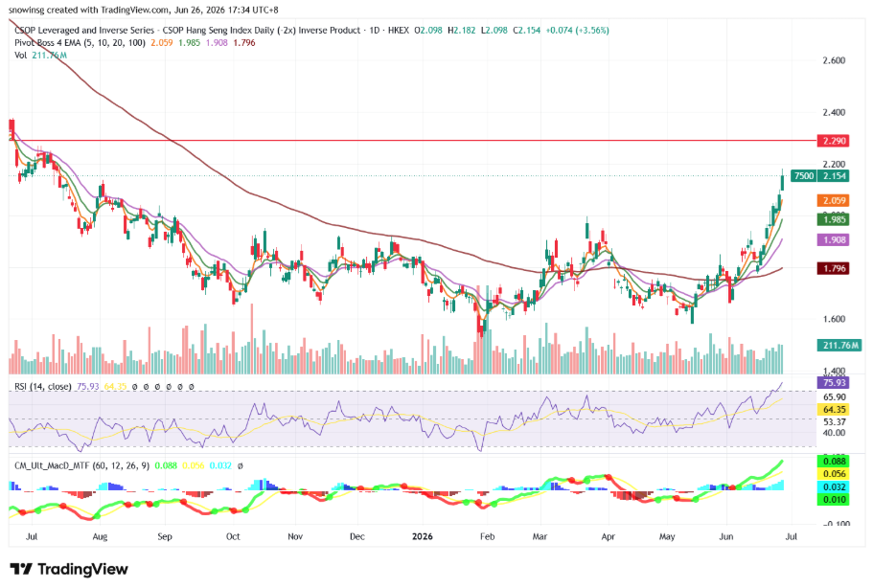Click the Apr label on time axis
The height and width of the screenshot is (588, 873).
(608, 537)
